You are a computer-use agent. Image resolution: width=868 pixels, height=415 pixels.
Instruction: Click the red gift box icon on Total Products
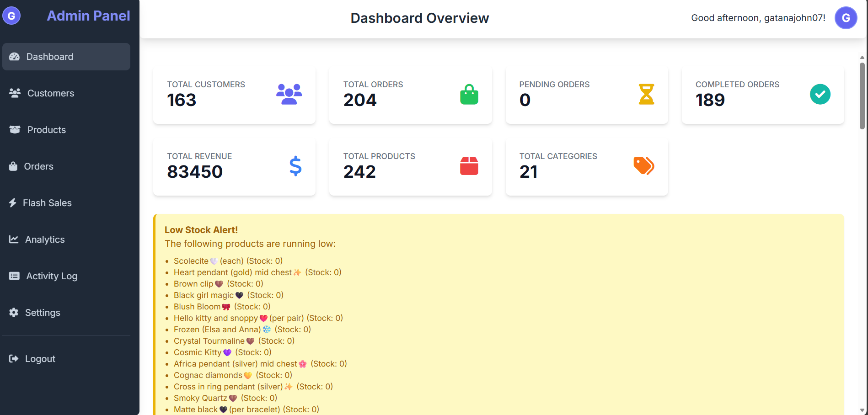pyautogui.click(x=469, y=166)
